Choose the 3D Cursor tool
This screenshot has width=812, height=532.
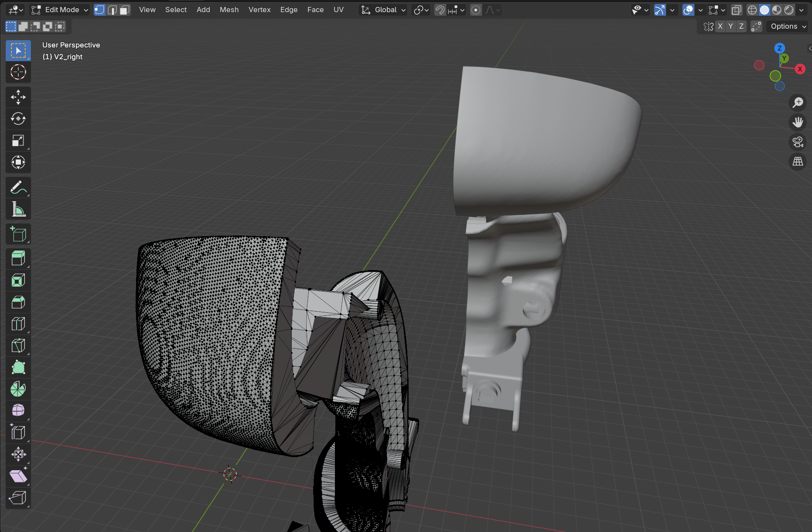click(x=18, y=72)
